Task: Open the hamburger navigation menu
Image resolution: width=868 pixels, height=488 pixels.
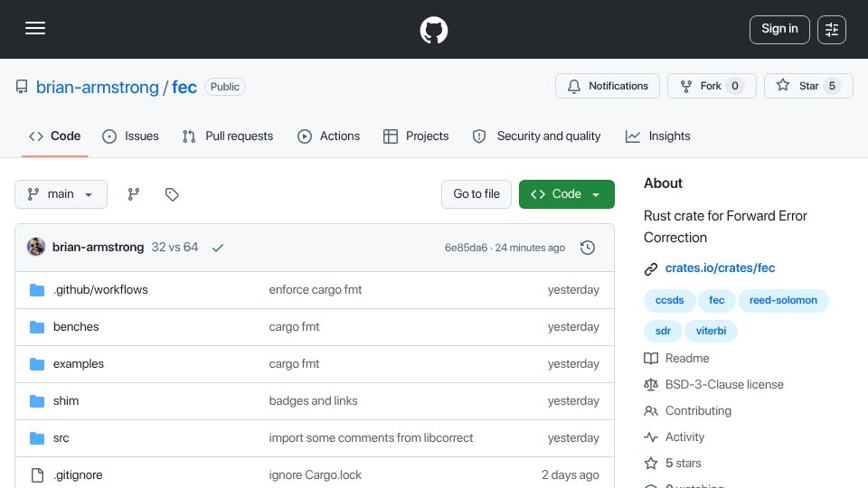Action: click(x=35, y=28)
